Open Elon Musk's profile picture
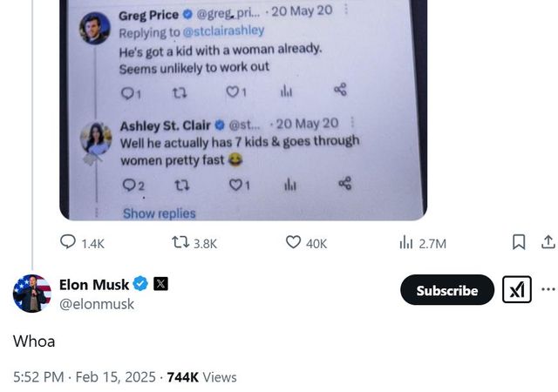 pos(31,294)
